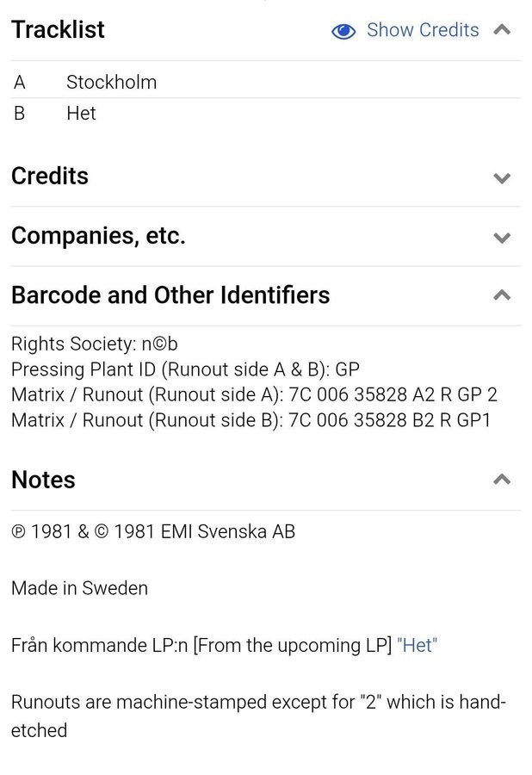Image resolution: width=532 pixels, height=775 pixels.
Task: Click the Notes section heading
Action: (43, 480)
